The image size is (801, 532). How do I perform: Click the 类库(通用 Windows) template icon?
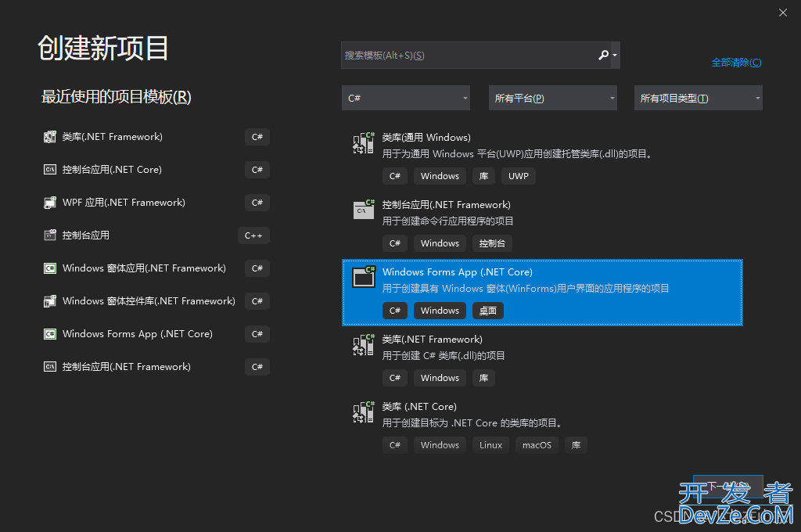tap(364, 143)
